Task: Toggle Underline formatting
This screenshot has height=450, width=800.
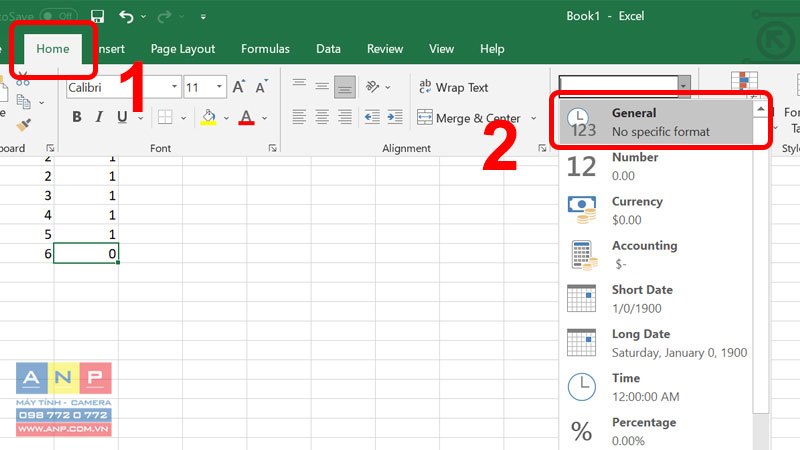Action: point(122,117)
